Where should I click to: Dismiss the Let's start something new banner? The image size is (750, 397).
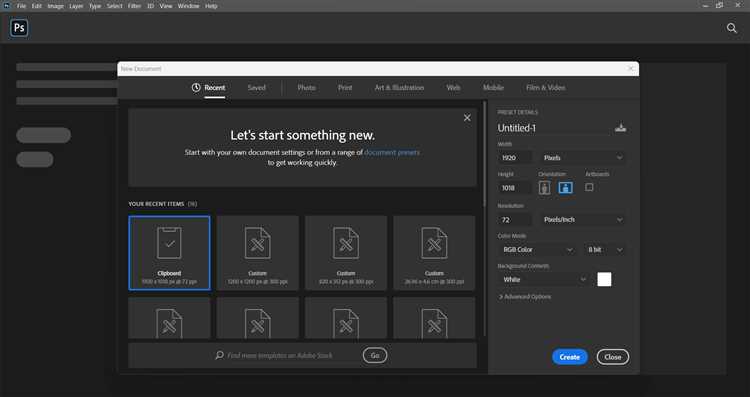tap(467, 118)
